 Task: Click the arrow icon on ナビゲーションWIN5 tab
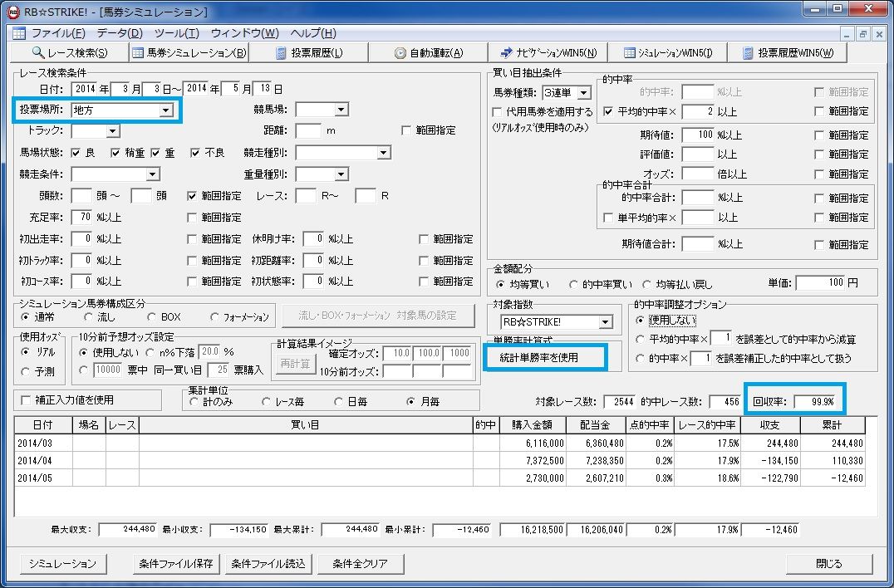coord(506,53)
